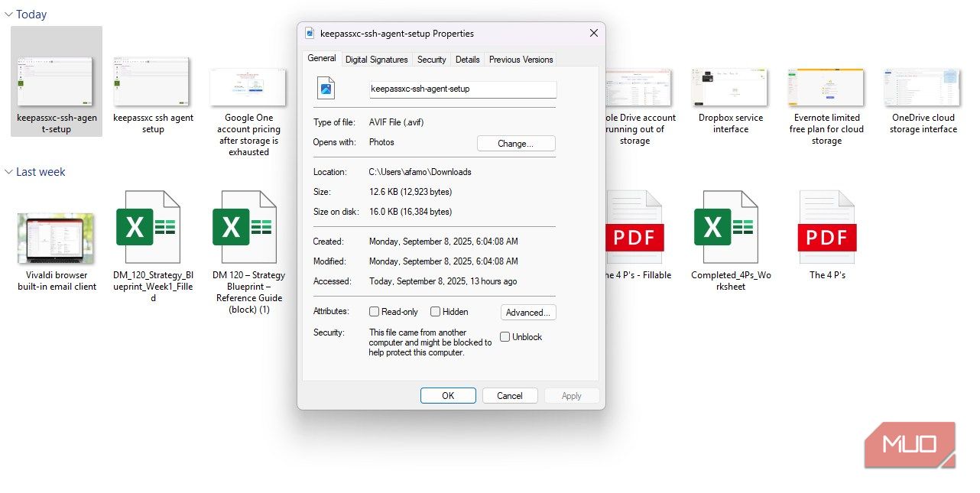The height and width of the screenshot is (493, 980).
Task: Click the Size on disk value 16.0 KB
Action: (x=410, y=212)
